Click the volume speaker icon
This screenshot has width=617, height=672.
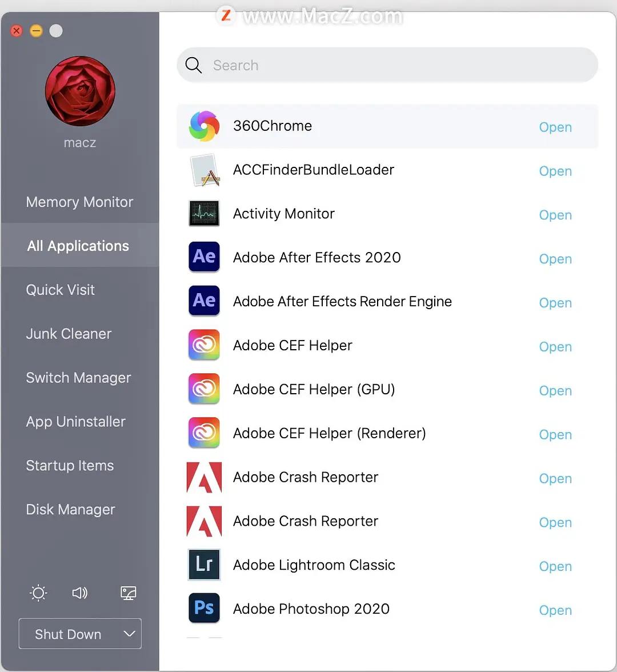click(80, 593)
